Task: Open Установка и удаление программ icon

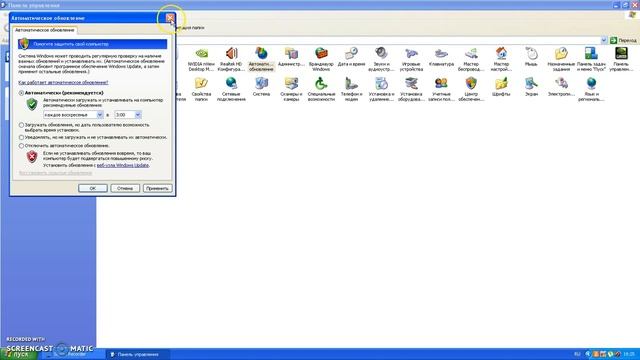Action: click(x=381, y=89)
